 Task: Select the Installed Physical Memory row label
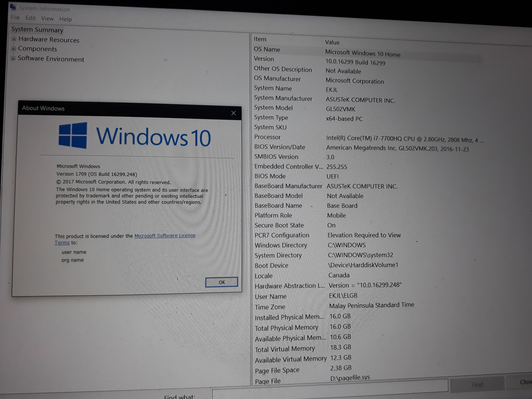pyautogui.click(x=289, y=317)
